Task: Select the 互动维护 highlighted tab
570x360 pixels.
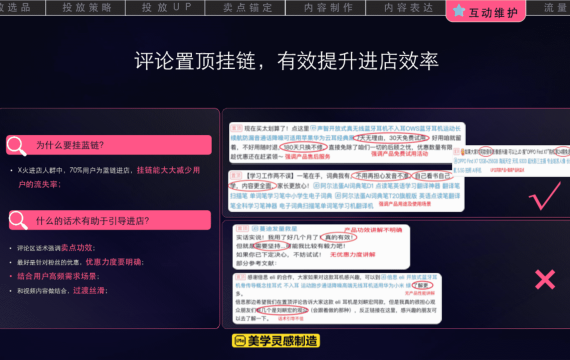Action: point(486,11)
